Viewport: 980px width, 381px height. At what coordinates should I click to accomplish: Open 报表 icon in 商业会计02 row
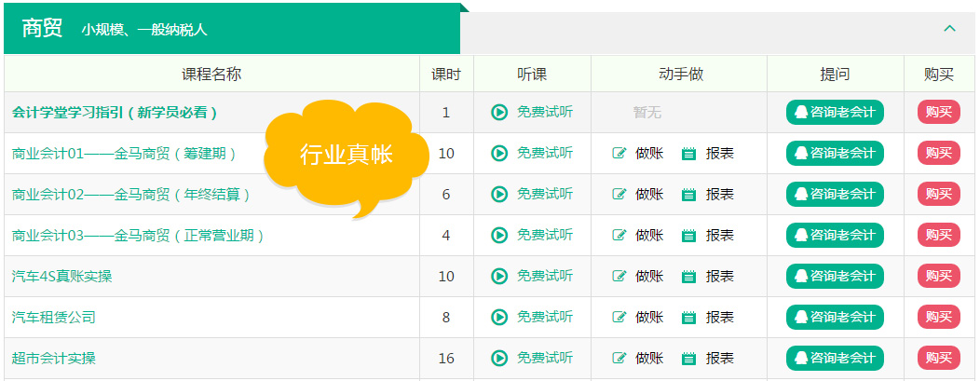[688, 195]
